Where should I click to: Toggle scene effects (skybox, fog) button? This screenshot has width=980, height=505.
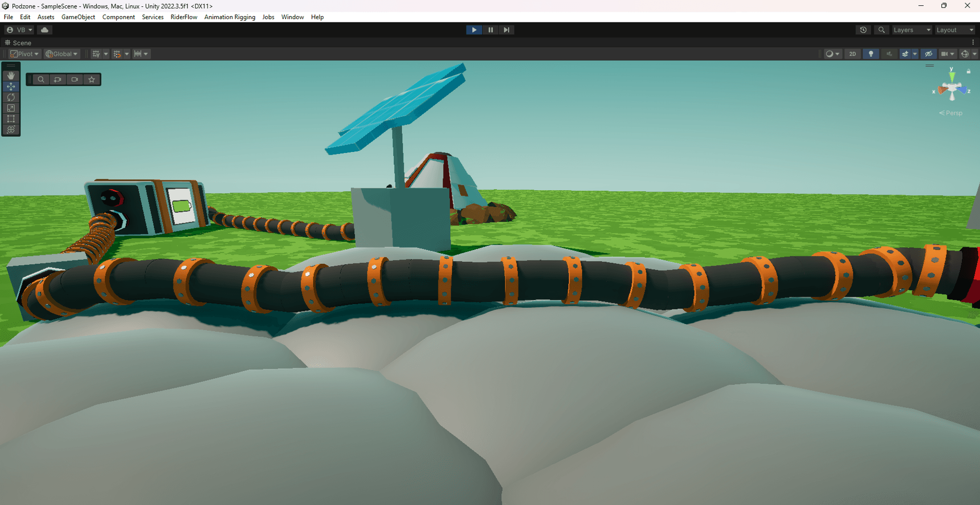pyautogui.click(x=905, y=54)
